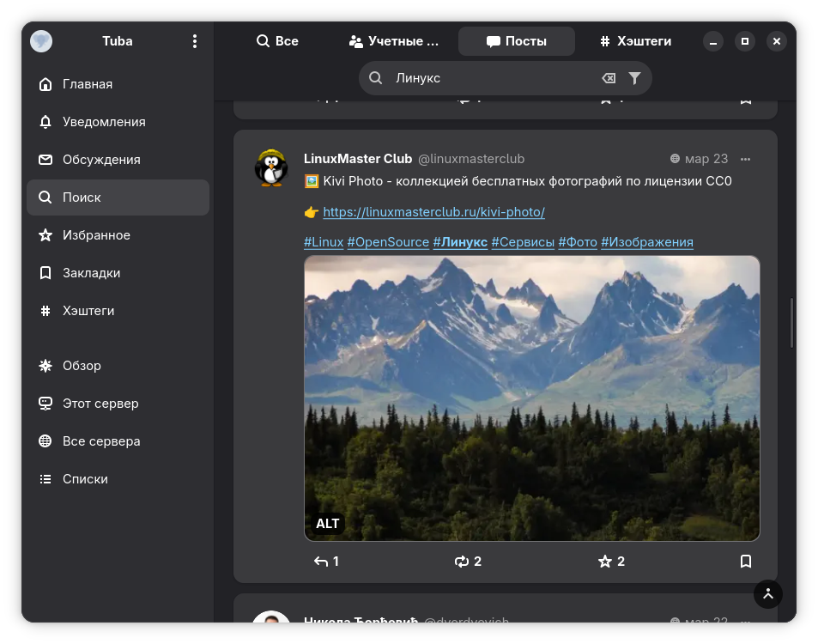Open Уведомления notifications

pos(118,122)
